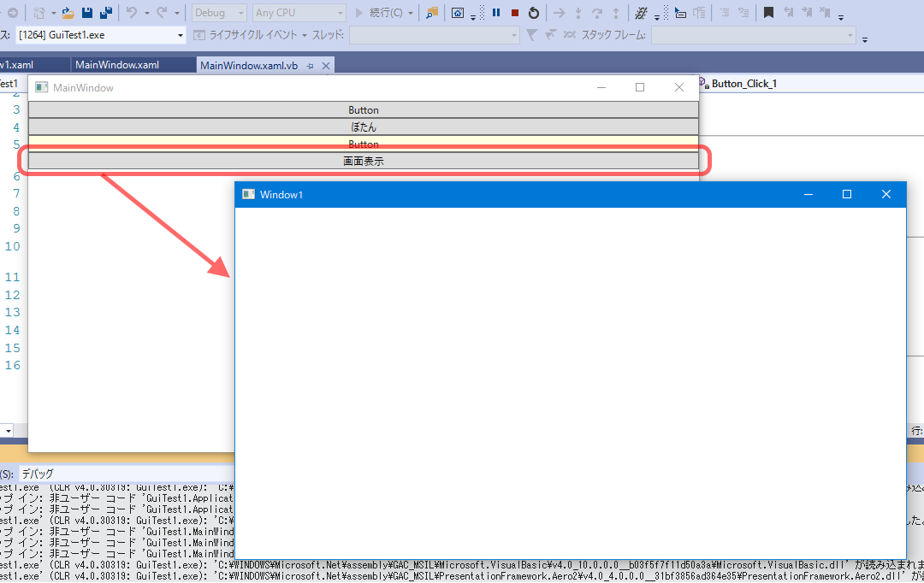This screenshot has width=924, height=583.
Task: Close the MainWindow app window
Action: click(679, 87)
